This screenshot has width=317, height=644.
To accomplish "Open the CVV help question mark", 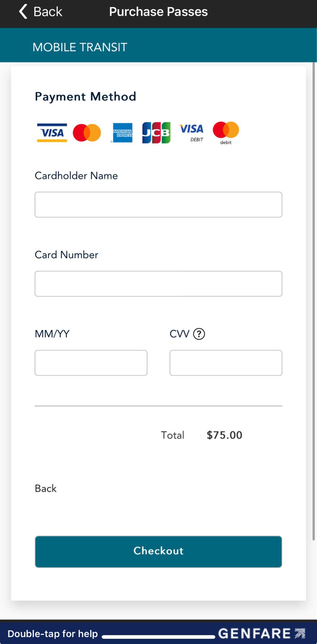I will click(x=199, y=334).
